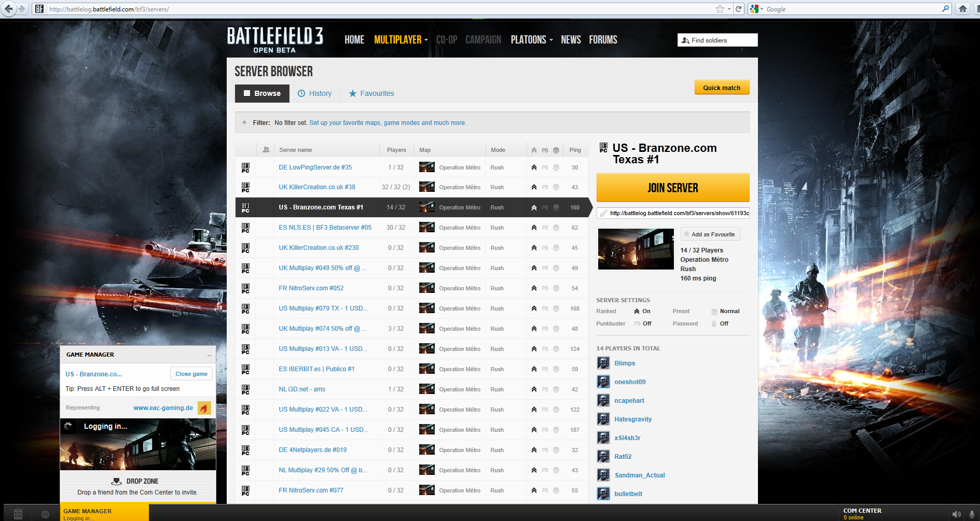
Task: Click the browser forward arrow
Action: (x=21, y=9)
